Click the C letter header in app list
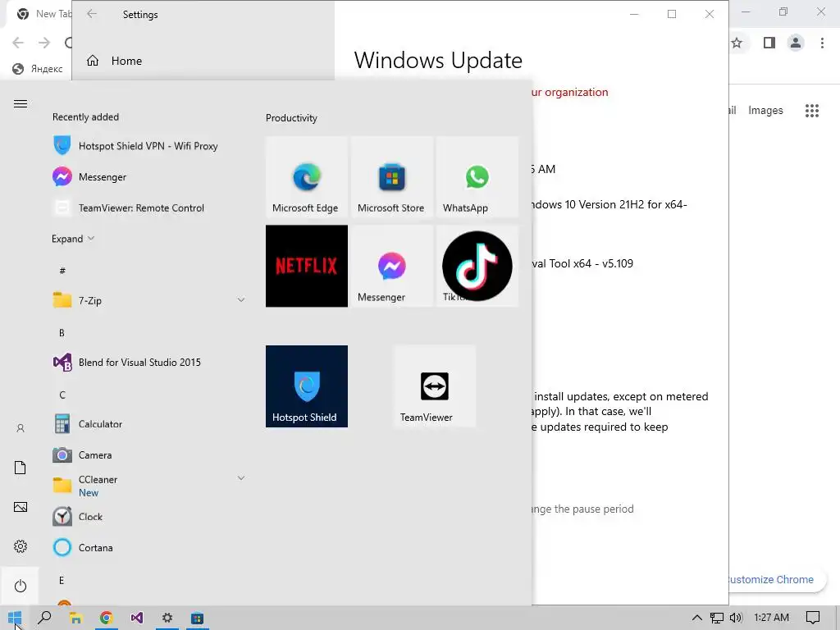The image size is (840, 630). 62,395
